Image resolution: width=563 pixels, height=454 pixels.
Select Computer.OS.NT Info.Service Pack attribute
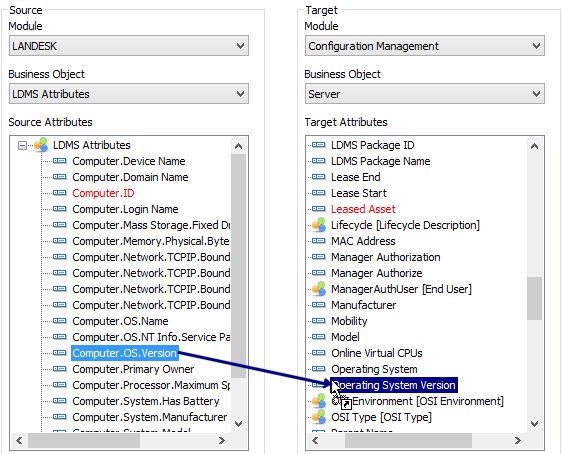(x=151, y=337)
